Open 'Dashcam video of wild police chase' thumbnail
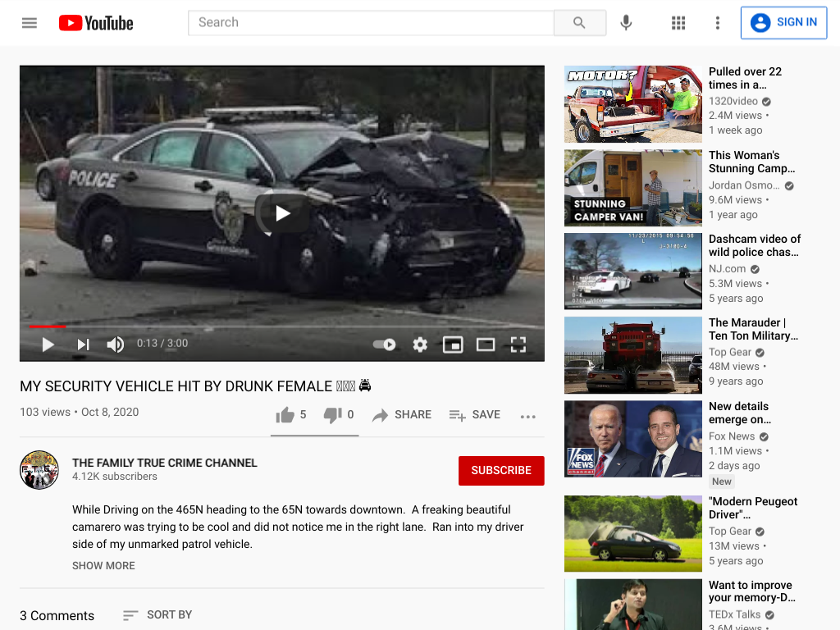840x630 pixels. (632, 271)
